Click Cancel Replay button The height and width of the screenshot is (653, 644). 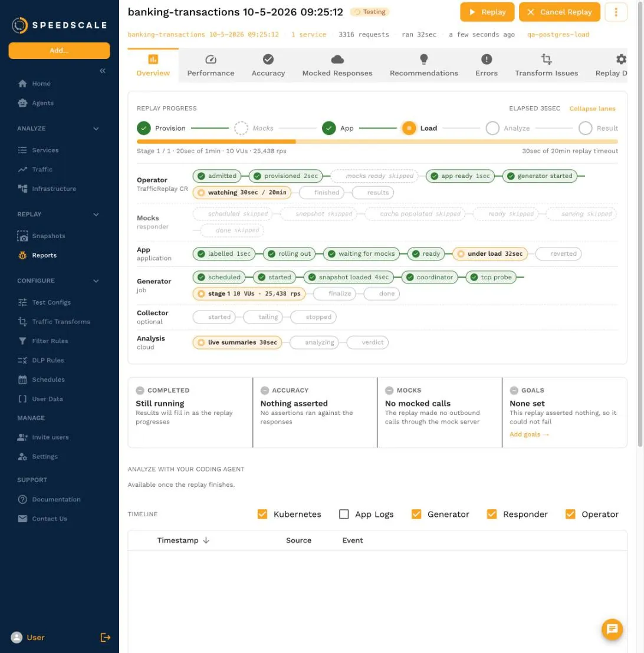tap(560, 12)
